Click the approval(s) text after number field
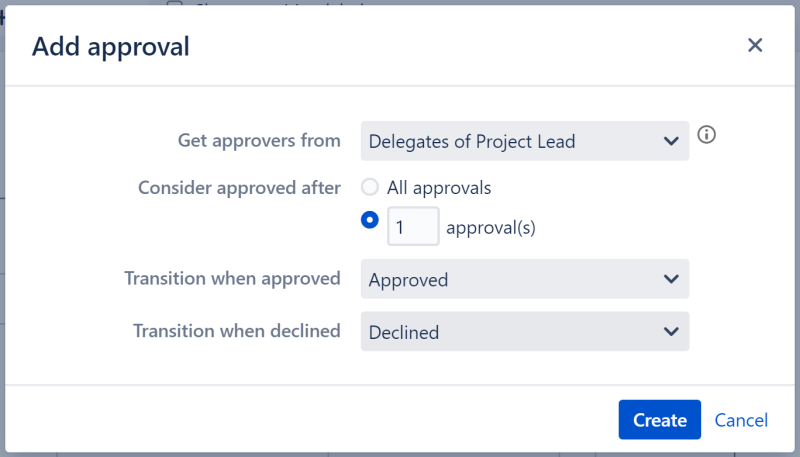The width and height of the screenshot is (800, 457). click(491, 227)
